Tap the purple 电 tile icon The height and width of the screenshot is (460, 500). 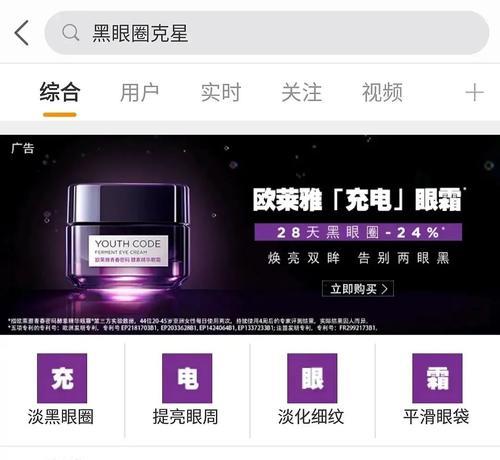187,378
